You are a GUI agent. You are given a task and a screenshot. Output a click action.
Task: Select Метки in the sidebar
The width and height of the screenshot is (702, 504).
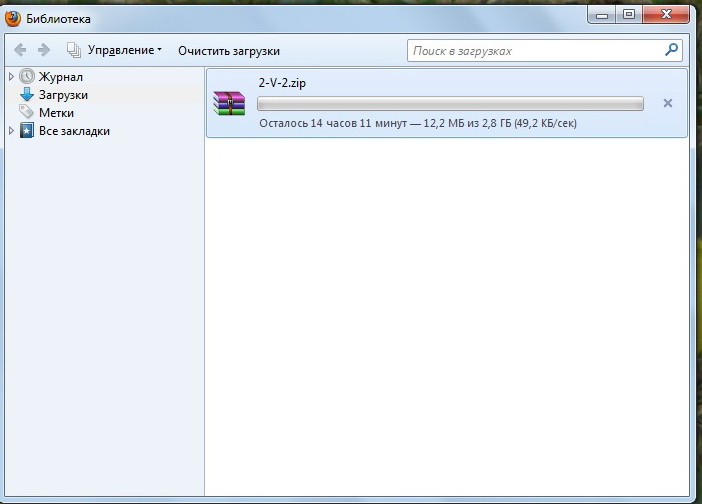point(56,113)
